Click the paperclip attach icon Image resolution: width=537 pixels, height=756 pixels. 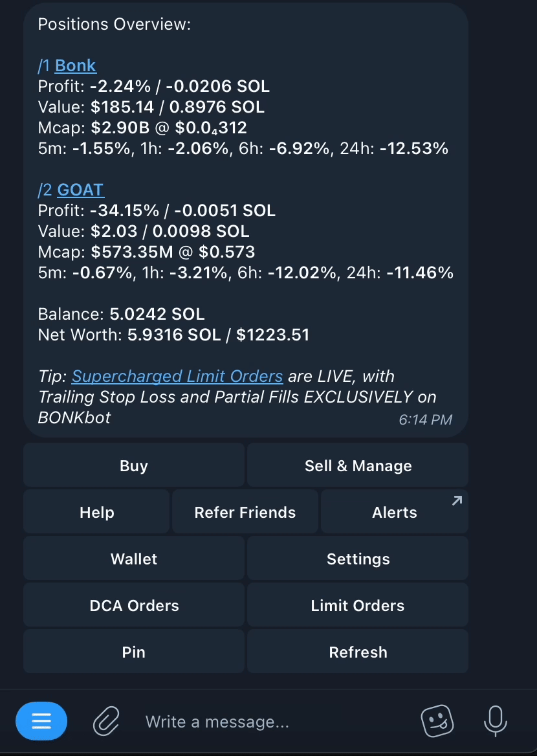[106, 721]
